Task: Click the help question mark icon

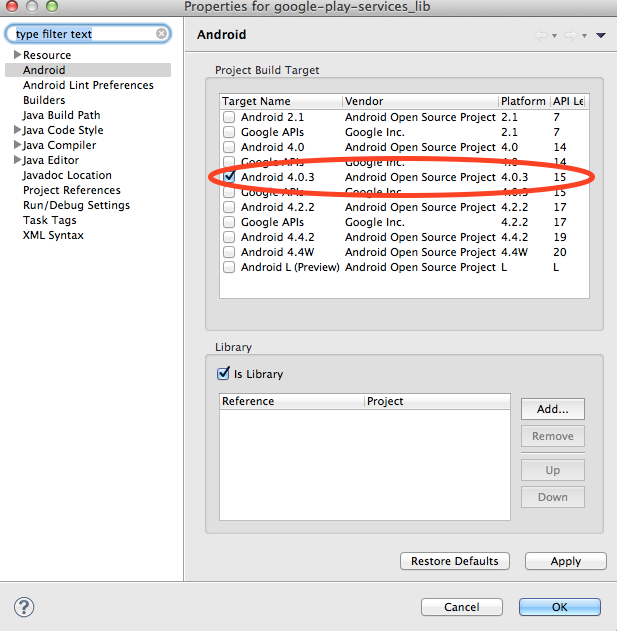Action: pos(24,607)
